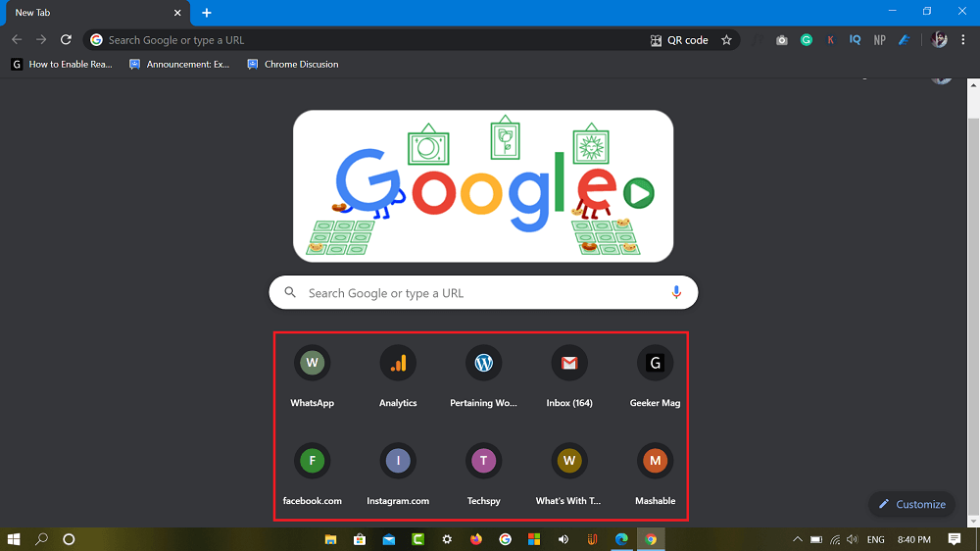980x551 pixels.
Task: Reload the page
Action: point(66,40)
